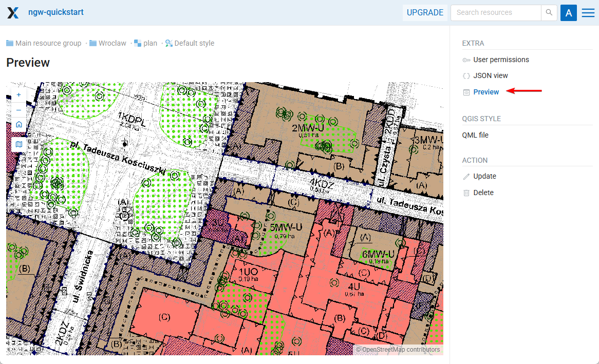Click Update action
The height and width of the screenshot is (364, 599).
tap(484, 176)
